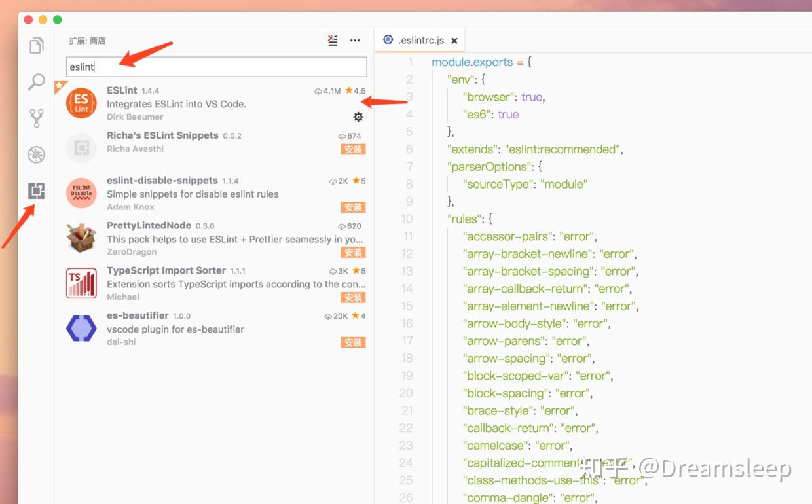
Task: Open the Source Control icon
Action: [36, 118]
